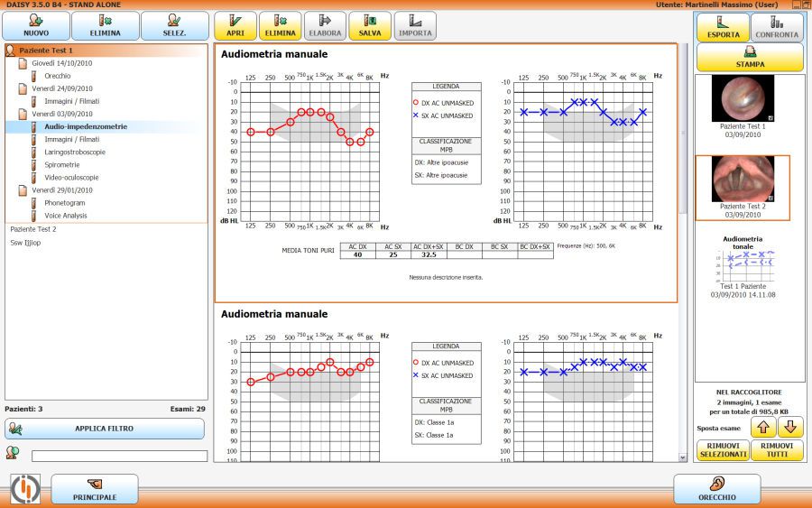
Task: Export data with the ESPORTA button
Action: click(721, 27)
